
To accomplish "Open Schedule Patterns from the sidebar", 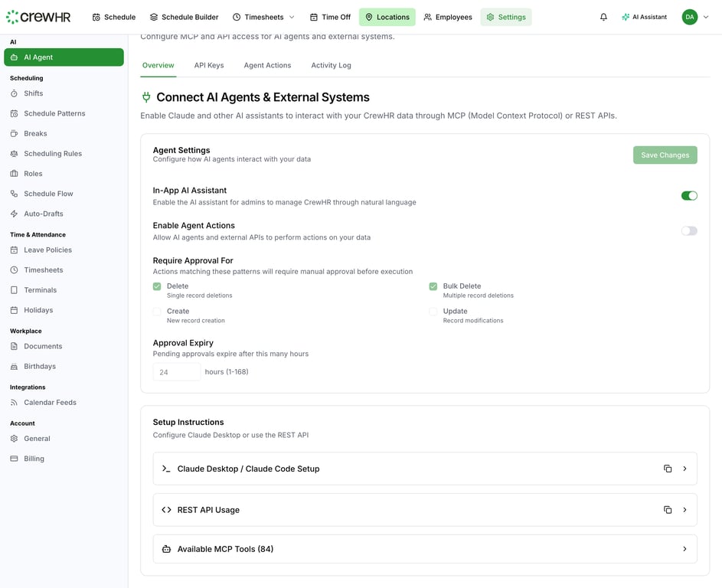I will point(57,113).
